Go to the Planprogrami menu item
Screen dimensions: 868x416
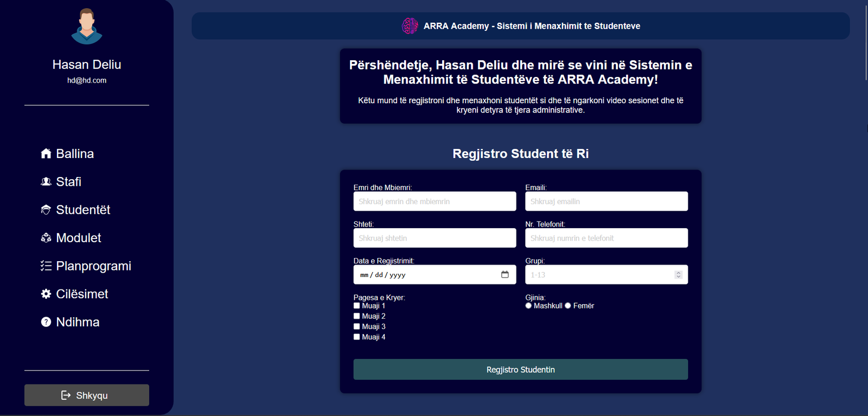(93, 266)
